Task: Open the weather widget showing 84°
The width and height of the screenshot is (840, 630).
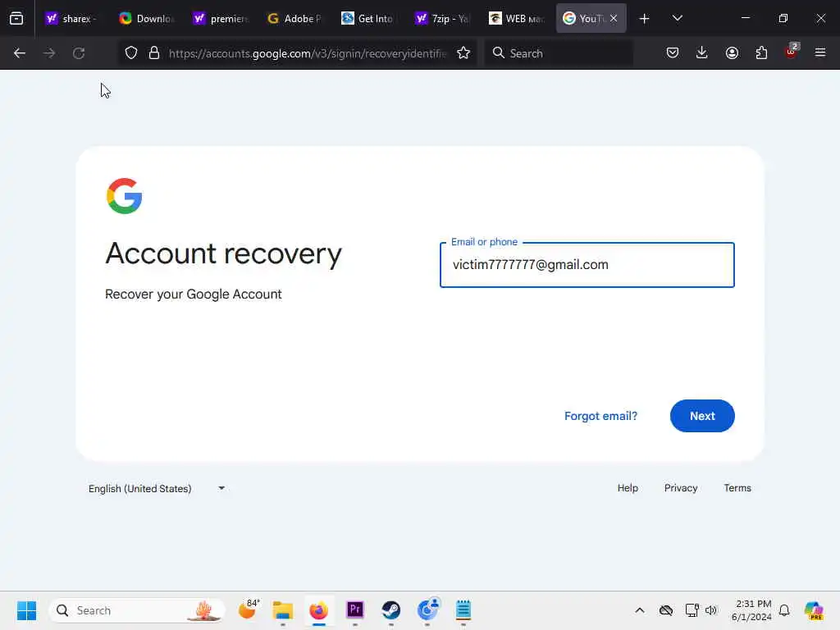Action: click(248, 609)
